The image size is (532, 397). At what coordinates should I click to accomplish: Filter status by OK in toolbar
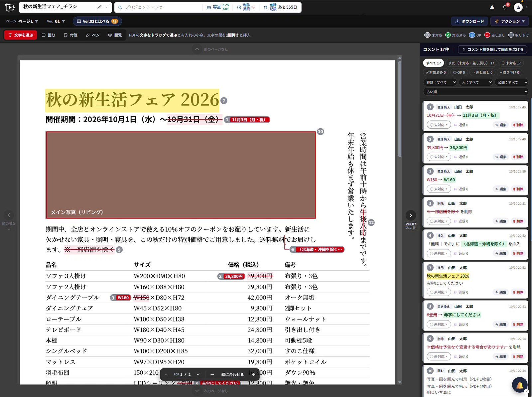475,35
